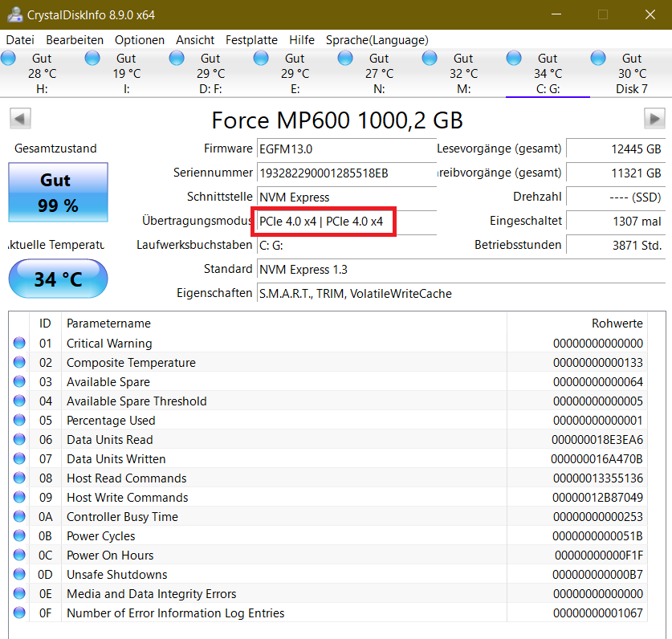Select the Percentage Used parameter name
The image size is (672, 639).
click(111, 421)
